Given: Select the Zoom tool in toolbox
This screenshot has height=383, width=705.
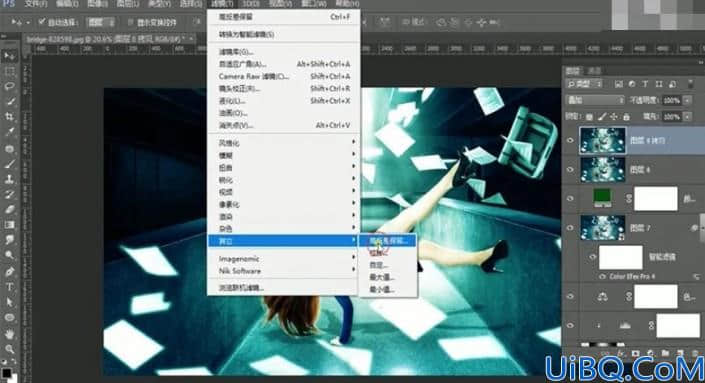Looking at the screenshot, I should coord(9,349).
